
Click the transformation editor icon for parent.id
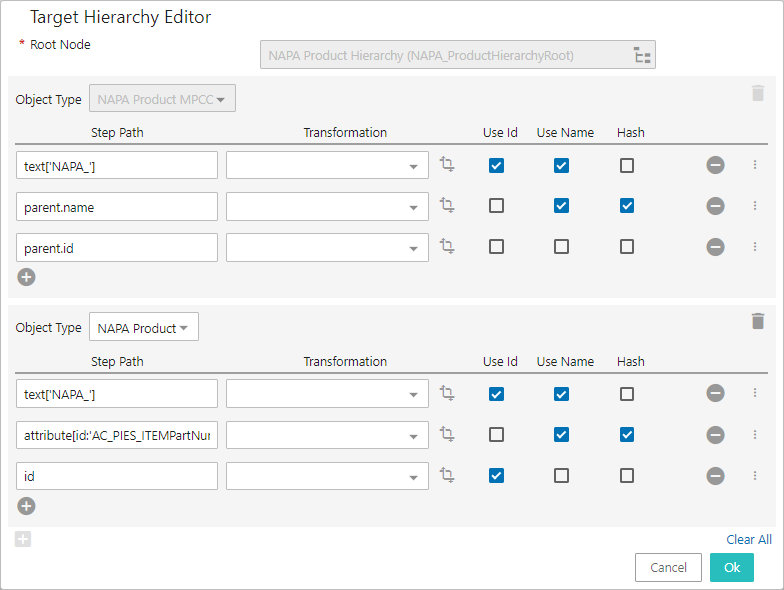[x=447, y=246]
